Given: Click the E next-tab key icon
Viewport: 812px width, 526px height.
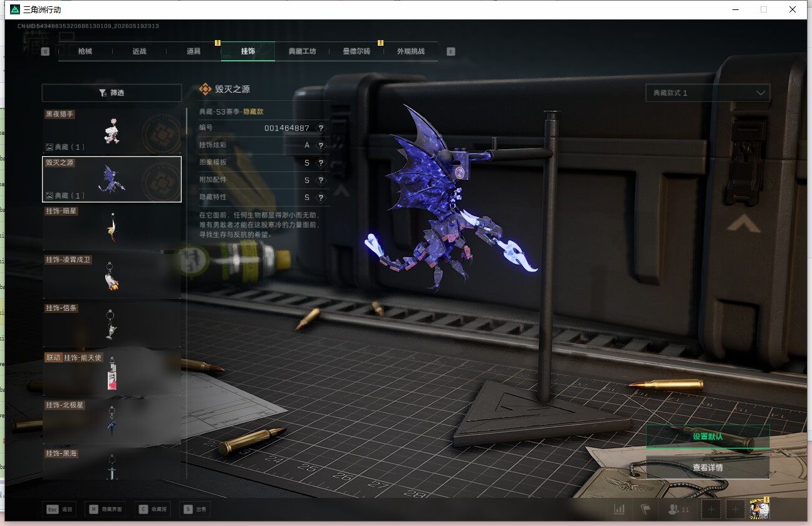Looking at the screenshot, I should point(450,51).
